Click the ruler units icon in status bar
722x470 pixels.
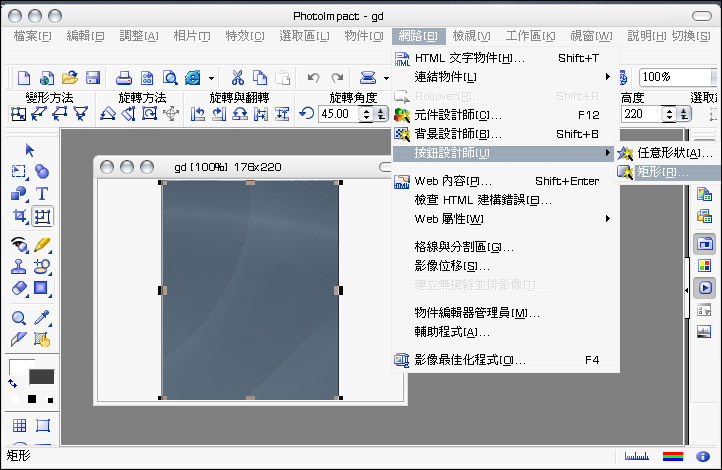click(637, 456)
